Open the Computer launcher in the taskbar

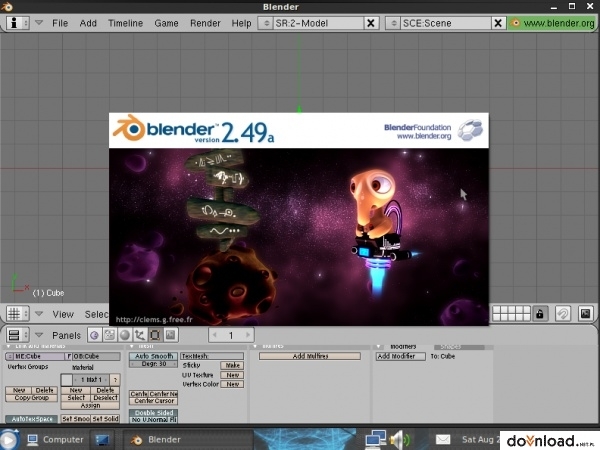pos(55,440)
